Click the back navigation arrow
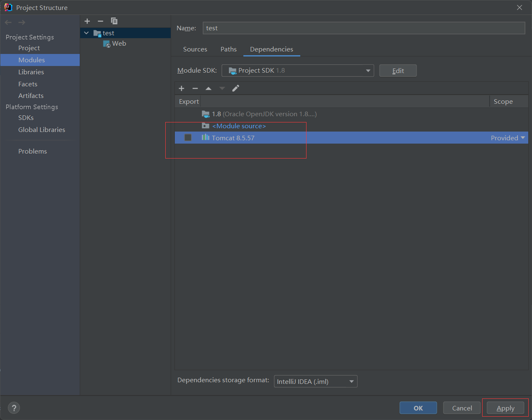Image resolution: width=532 pixels, height=420 pixels. click(x=8, y=22)
